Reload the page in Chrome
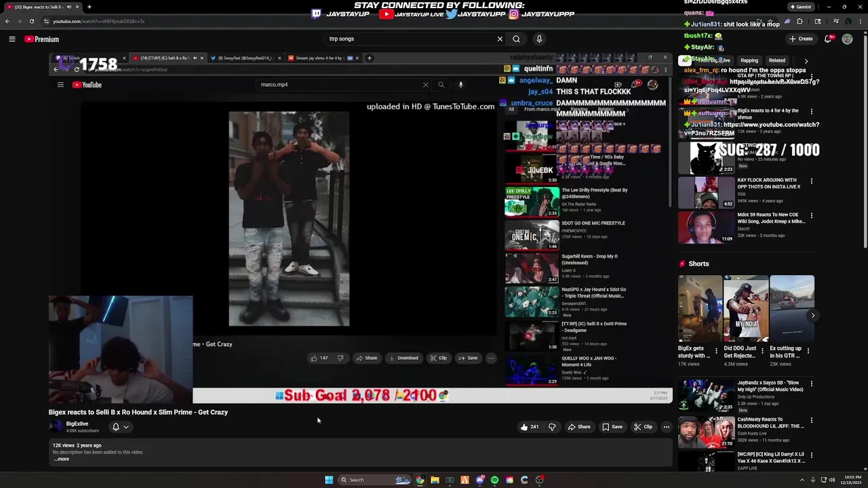 [31, 21]
